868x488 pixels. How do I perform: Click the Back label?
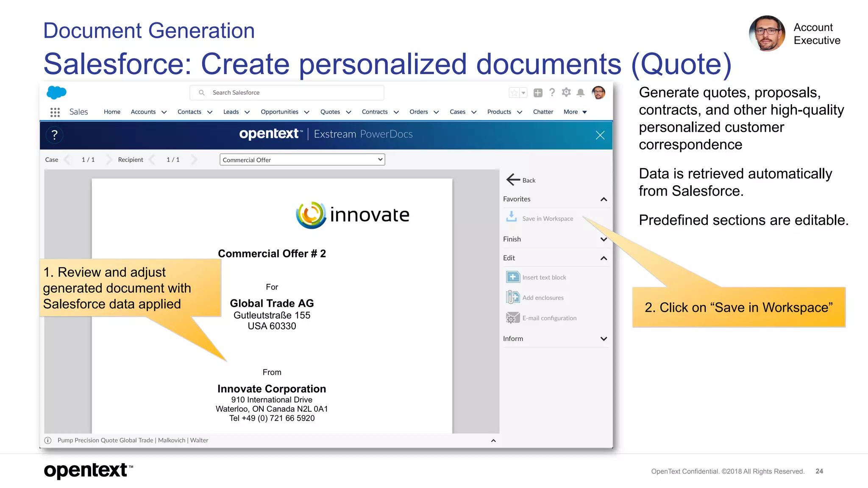click(529, 180)
